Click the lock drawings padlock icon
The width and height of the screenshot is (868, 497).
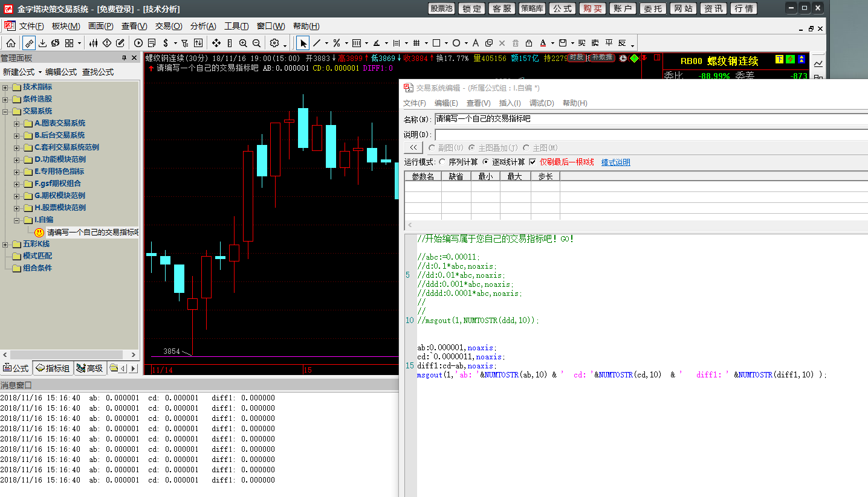pyautogui.click(x=529, y=43)
